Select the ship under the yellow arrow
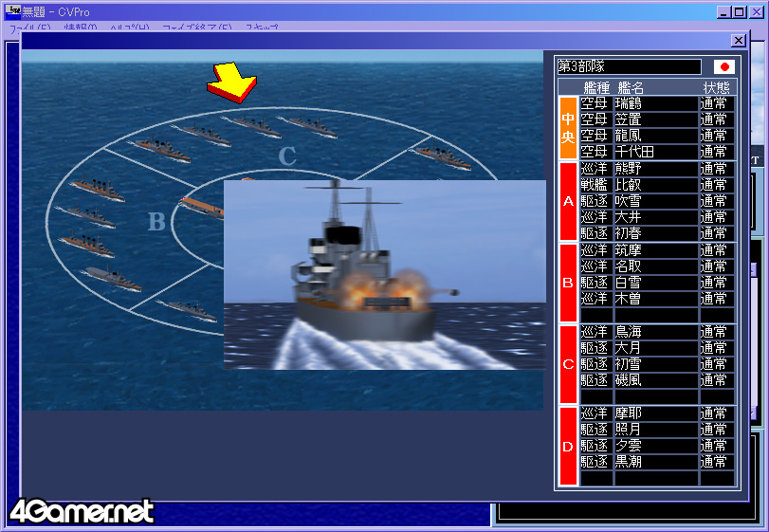This screenshot has height=532, width=769. coord(251,126)
